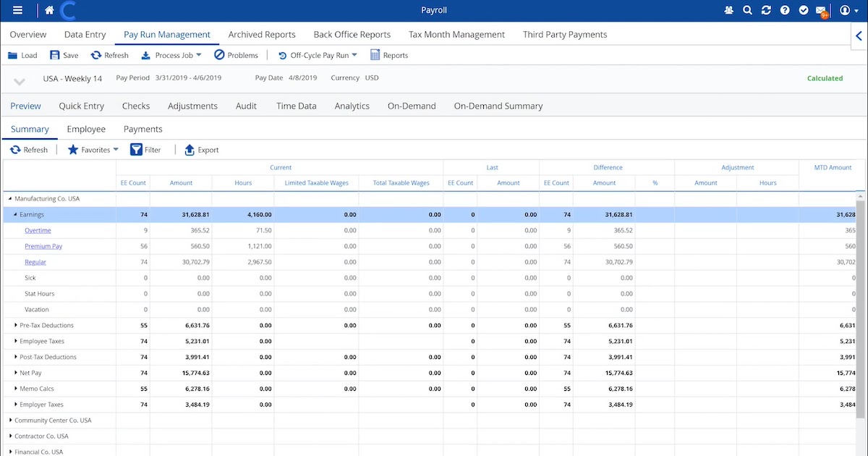Image resolution: width=868 pixels, height=456 pixels.
Task: Open the Premium Pay link
Action: (43, 246)
